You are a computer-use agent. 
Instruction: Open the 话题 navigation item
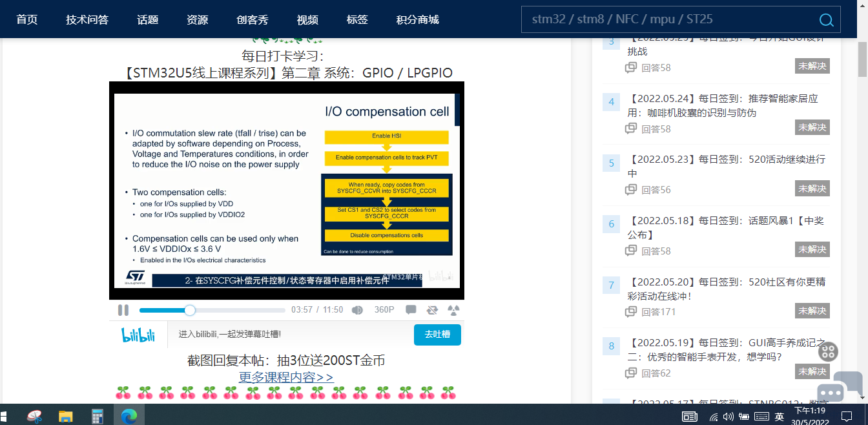point(148,19)
